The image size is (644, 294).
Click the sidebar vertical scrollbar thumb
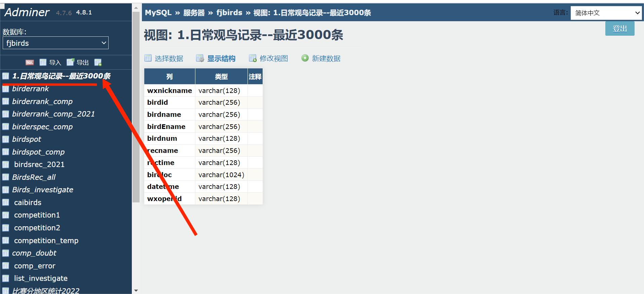coord(136,107)
